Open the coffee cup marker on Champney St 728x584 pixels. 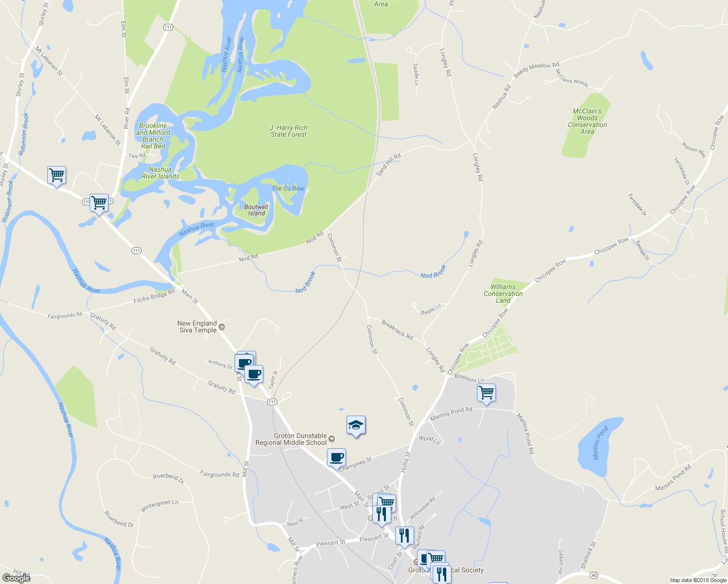336,458
